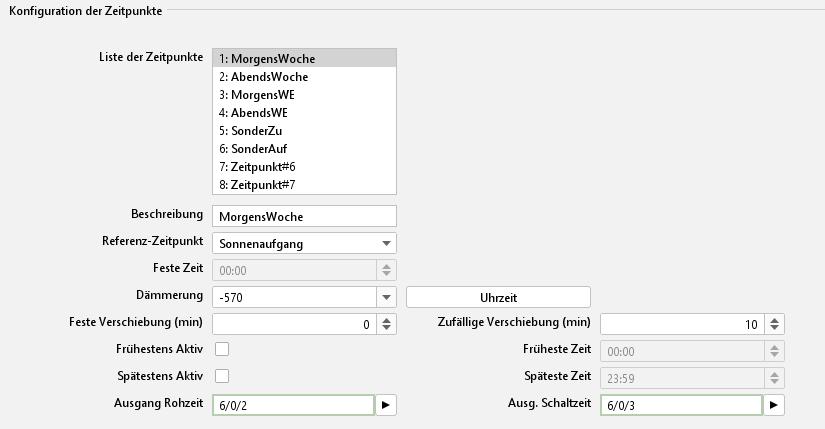Click the Dämmerung value field
This screenshot has width=825, height=429.
pyautogui.click(x=292, y=297)
